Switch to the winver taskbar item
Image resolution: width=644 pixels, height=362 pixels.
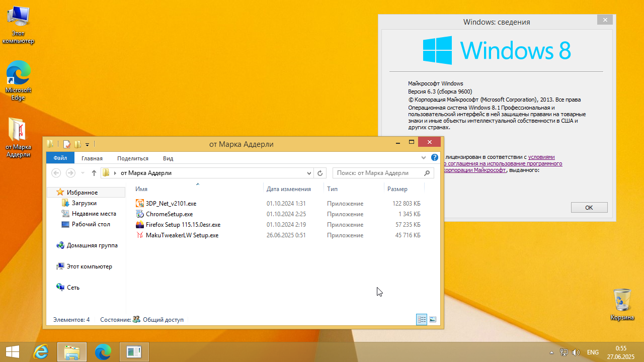134,352
